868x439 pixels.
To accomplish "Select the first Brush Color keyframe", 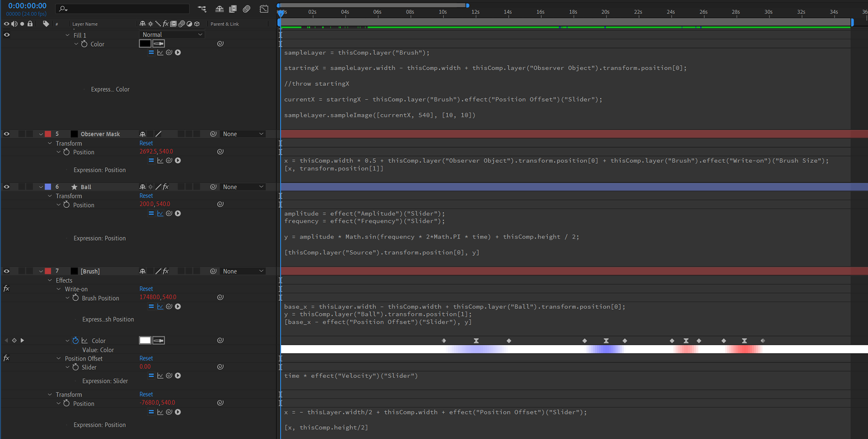I will [444, 340].
